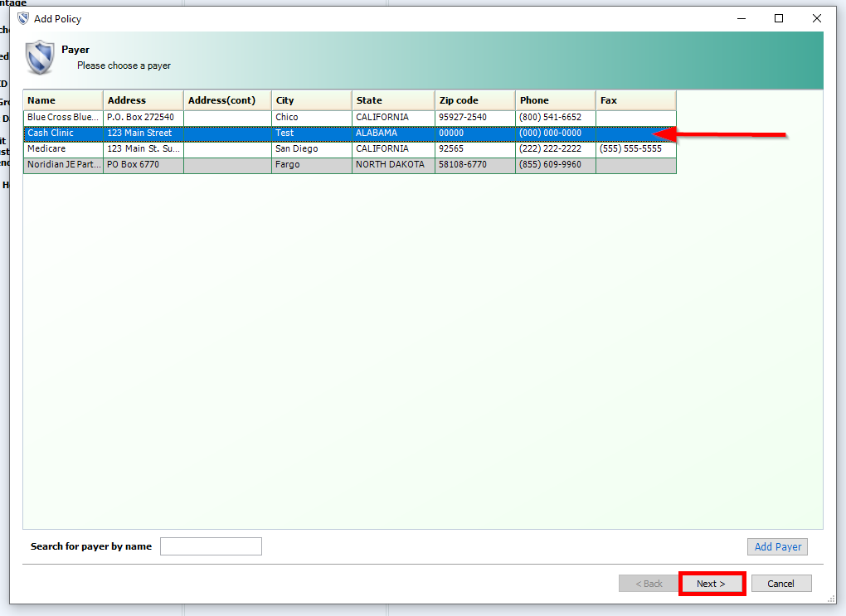Viewport: 846px width, 616px height.
Task: Cancel the Add Policy wizard
Action: pyautogui.click(x=780, y=584)
